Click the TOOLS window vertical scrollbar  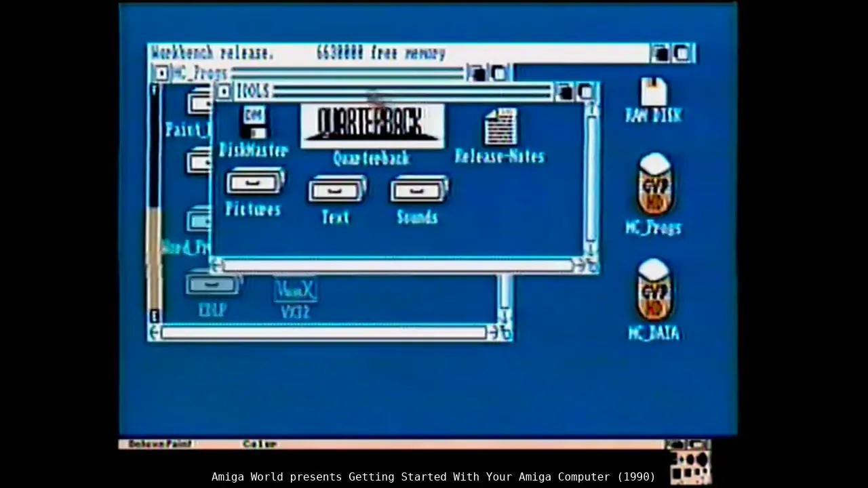click(x=591, y=178)
